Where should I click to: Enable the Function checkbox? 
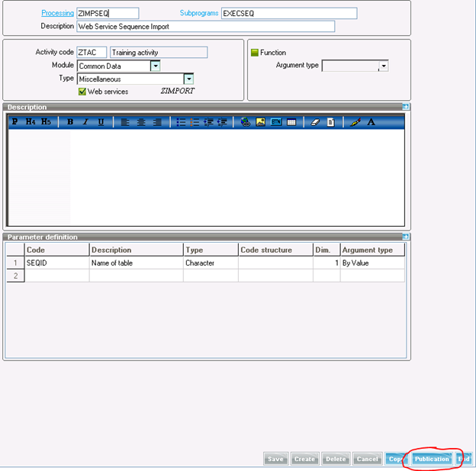point(255,53)
